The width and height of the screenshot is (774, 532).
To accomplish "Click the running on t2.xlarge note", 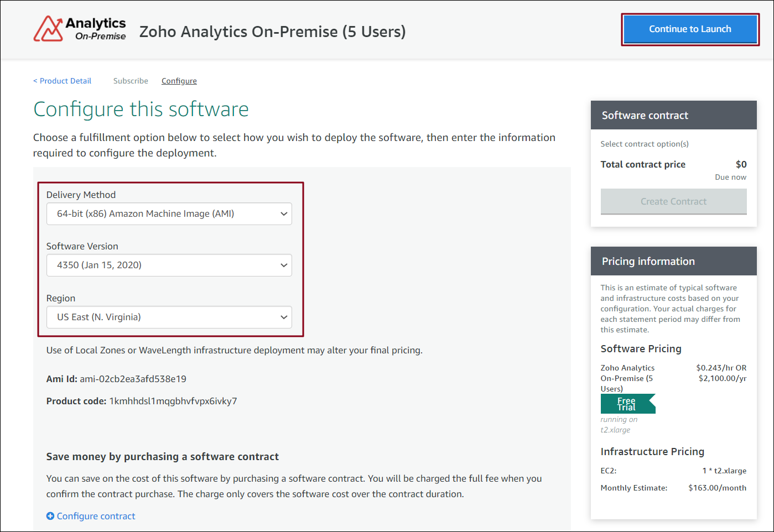I will [619, 425].
